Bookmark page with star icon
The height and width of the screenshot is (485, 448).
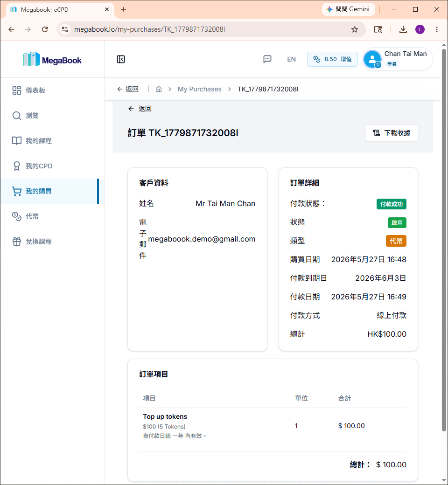click(355, 29)
